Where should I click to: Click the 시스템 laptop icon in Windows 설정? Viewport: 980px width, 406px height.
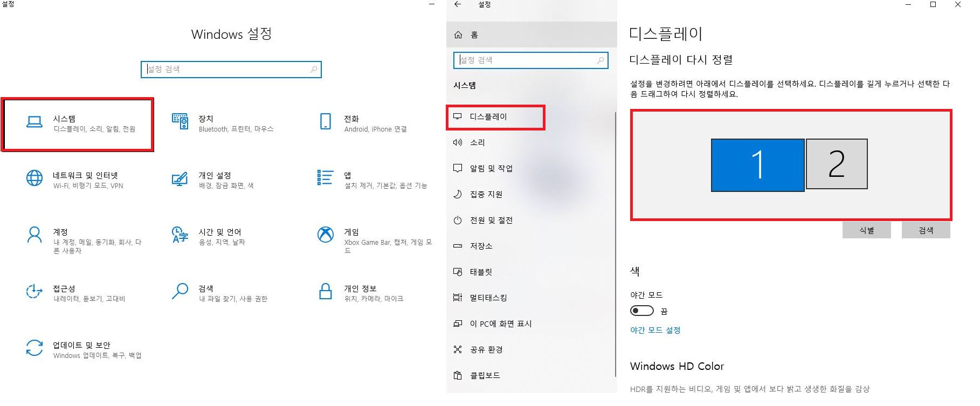pos(34,122)
